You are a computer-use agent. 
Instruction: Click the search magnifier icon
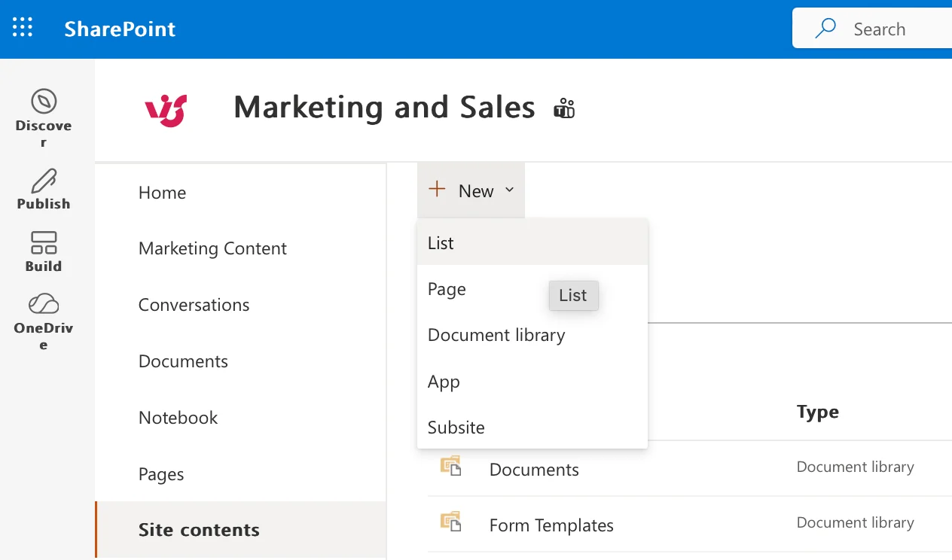pos(825,29)
